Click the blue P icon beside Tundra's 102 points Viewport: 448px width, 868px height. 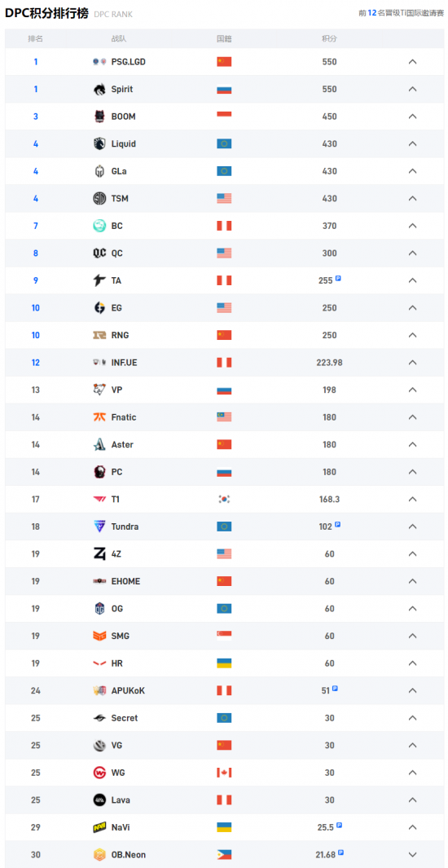(338, 524)
